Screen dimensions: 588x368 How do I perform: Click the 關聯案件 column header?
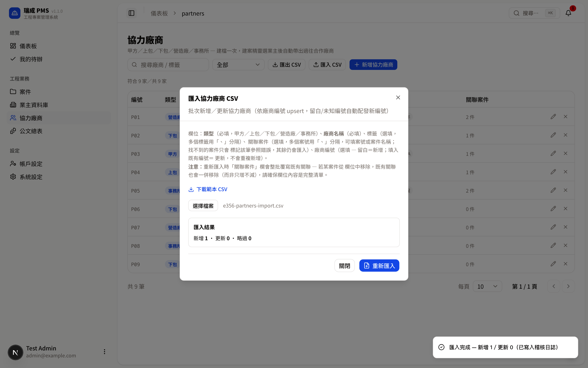click(x=477, y=100)
